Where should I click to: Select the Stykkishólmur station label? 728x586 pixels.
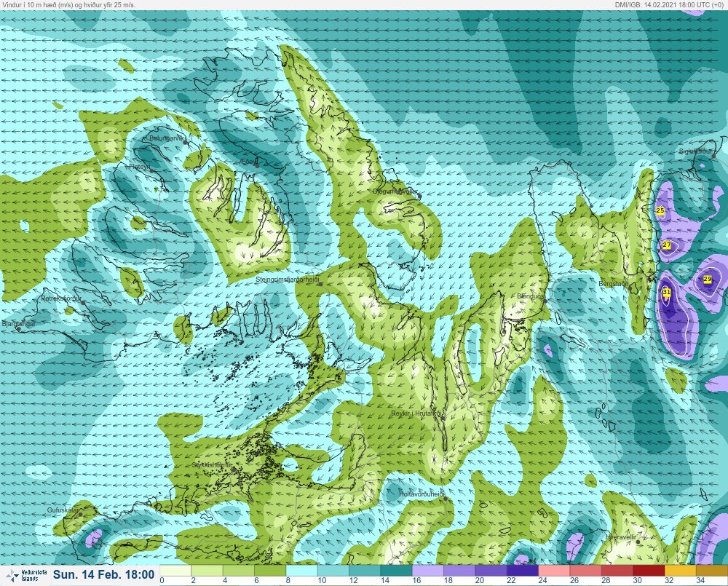tap(212, 465)
